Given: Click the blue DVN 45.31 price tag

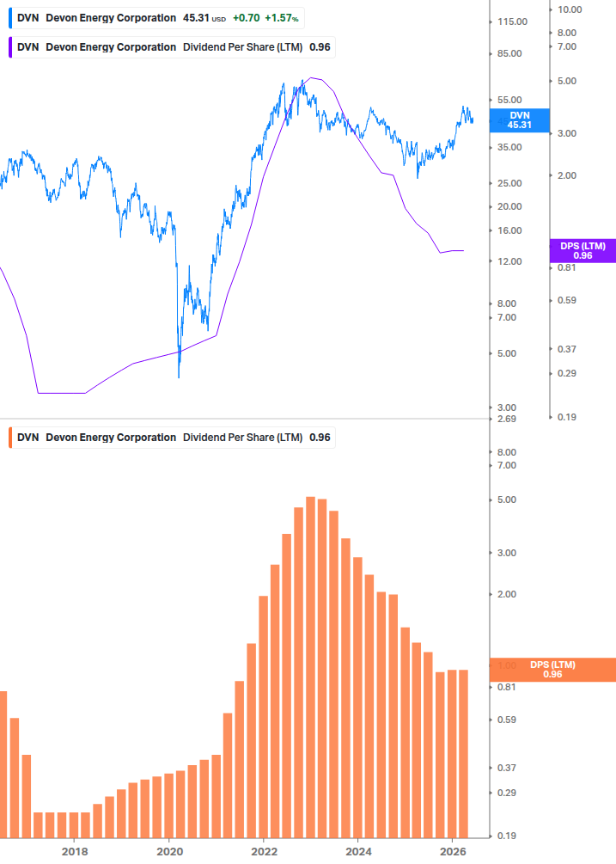Looking at the screenshot, I should point(520,120).
